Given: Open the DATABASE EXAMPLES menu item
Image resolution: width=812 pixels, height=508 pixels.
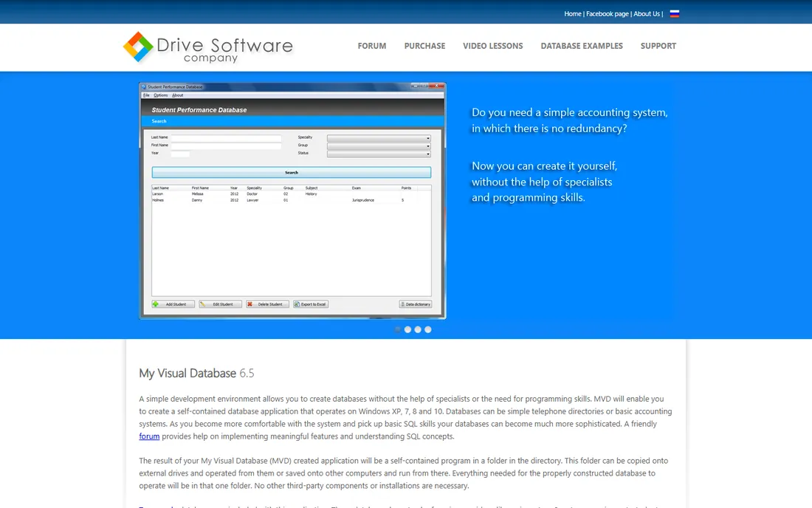Looking at the screenshot, I should (582, 46).
